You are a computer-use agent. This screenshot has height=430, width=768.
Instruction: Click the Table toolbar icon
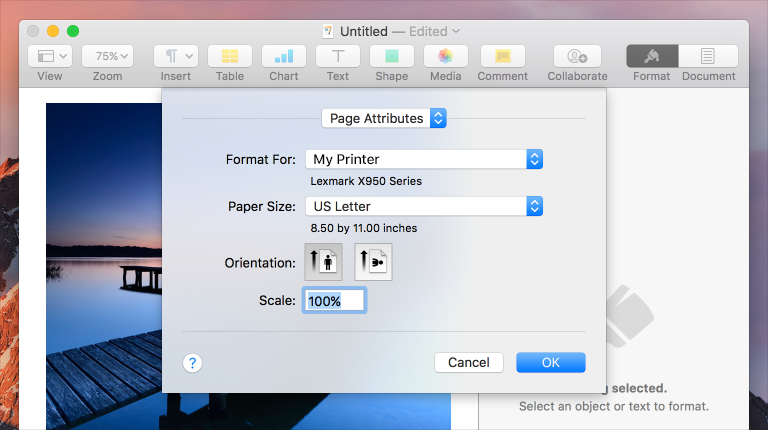230,56
